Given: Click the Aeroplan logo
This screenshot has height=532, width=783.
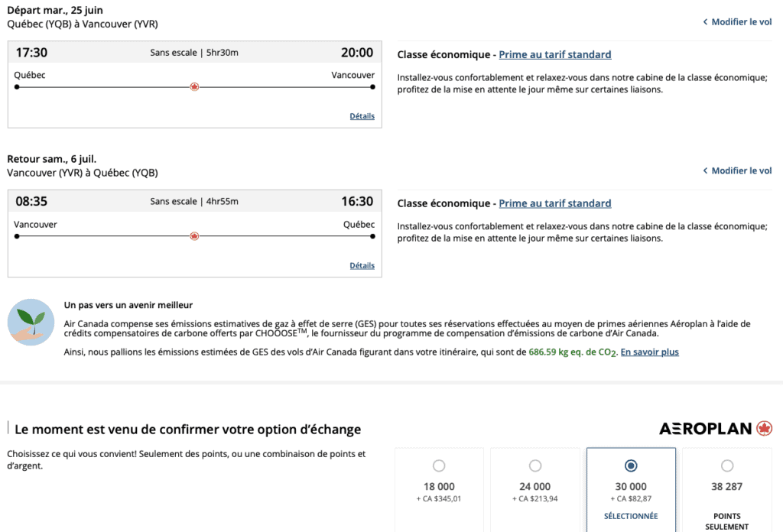Looking at the screenshot, I should [x=716, y=429].
